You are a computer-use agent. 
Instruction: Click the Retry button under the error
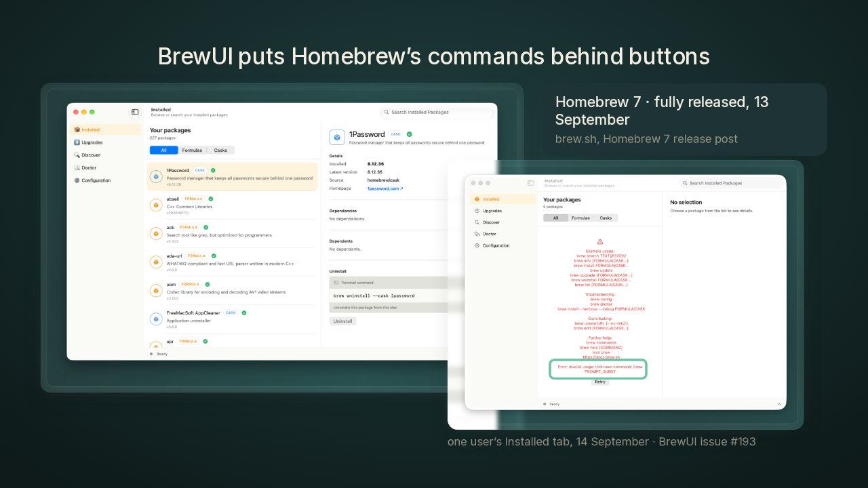click(599, 382)
